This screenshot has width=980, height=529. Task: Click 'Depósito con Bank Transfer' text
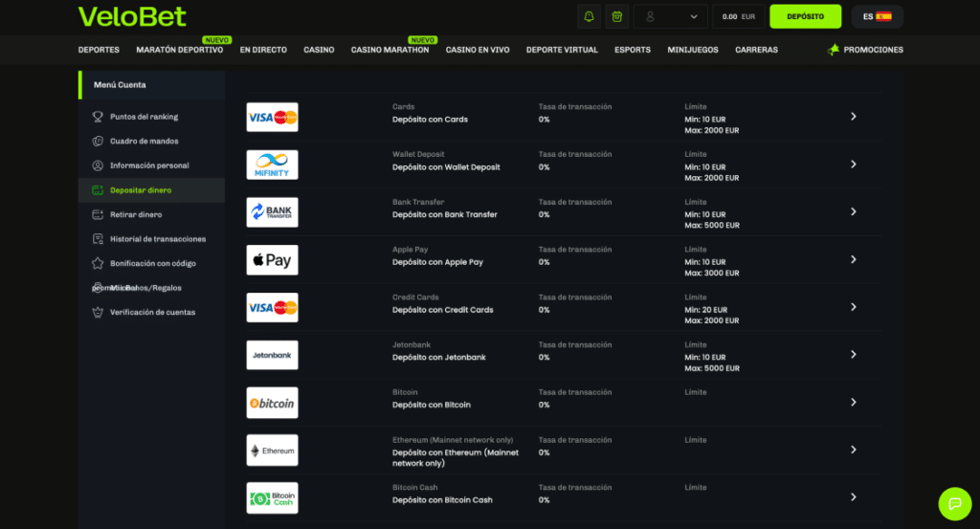(x=445, y=215)
